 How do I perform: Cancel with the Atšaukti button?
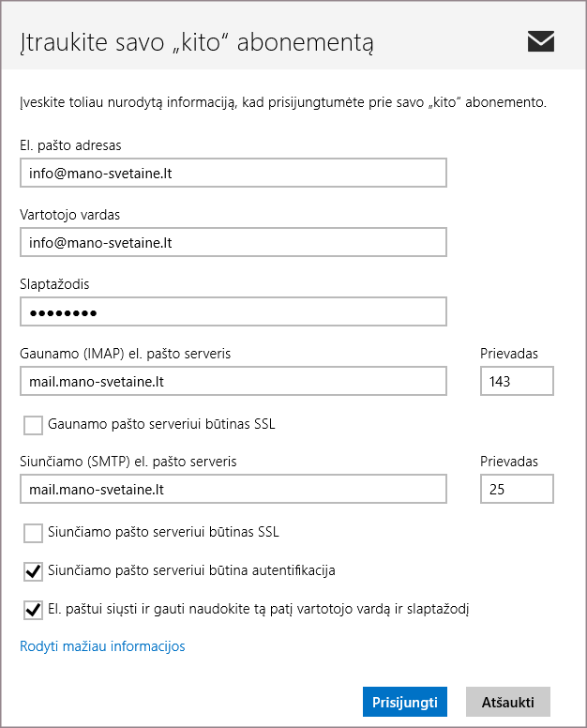click(x=507, y=702)
